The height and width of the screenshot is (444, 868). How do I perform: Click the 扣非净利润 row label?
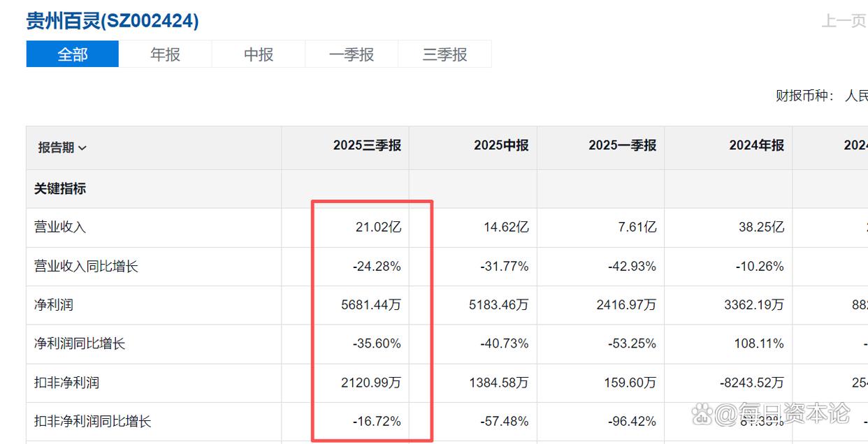click(x=66, y=383)
